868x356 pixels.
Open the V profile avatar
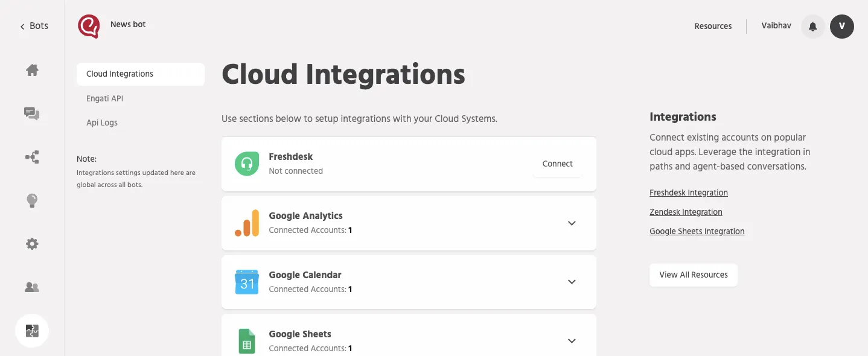point(841,27)
